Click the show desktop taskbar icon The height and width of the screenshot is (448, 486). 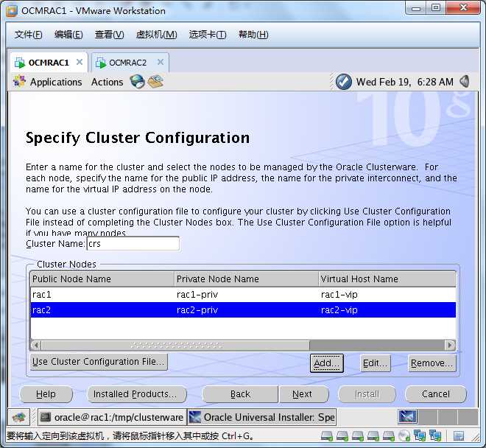point(19,417)
